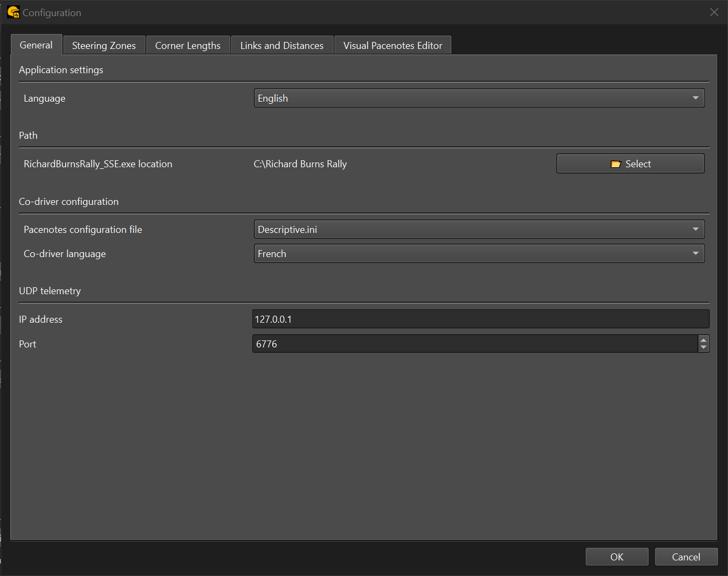This screenshot has width=728, height=576.
Task: Focus the Port number field
Action: pyautogui.click(x=475, y=344)
